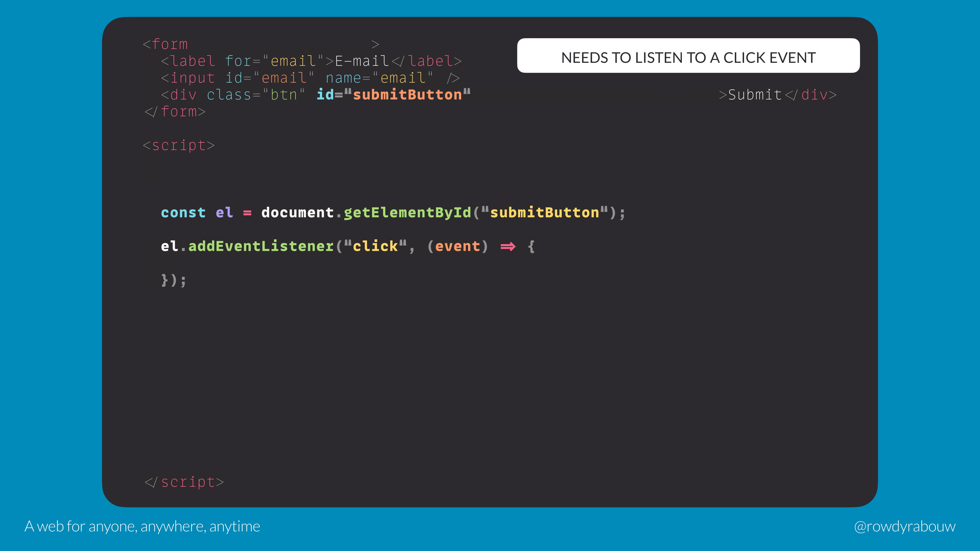Image resolution: width=980 pixels, height=551 pixels.
Task: Click the input name="email" attribute
Action: point(379,78)
